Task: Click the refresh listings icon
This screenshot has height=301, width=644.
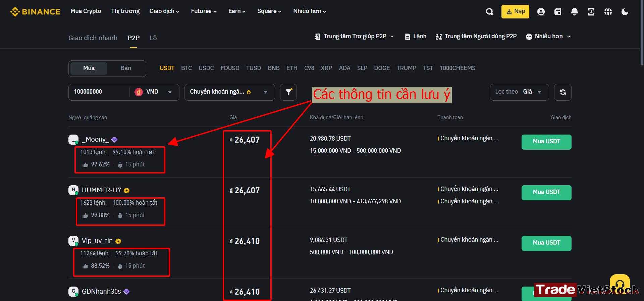Action: click(x=563, y=92)
